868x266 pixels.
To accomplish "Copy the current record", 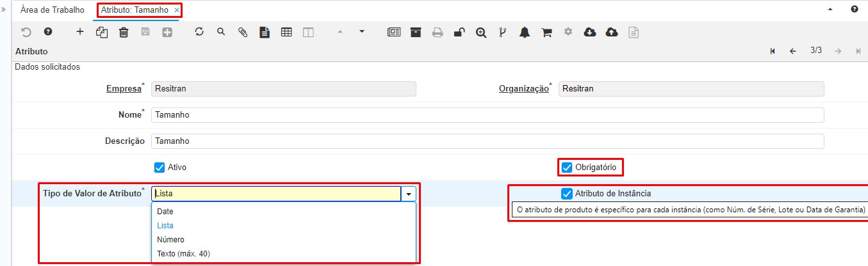I will coord(101,32).
